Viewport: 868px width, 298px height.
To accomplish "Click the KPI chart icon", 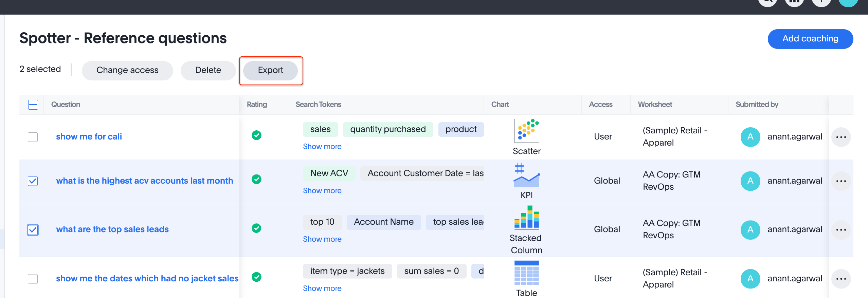I will (526, 175).
